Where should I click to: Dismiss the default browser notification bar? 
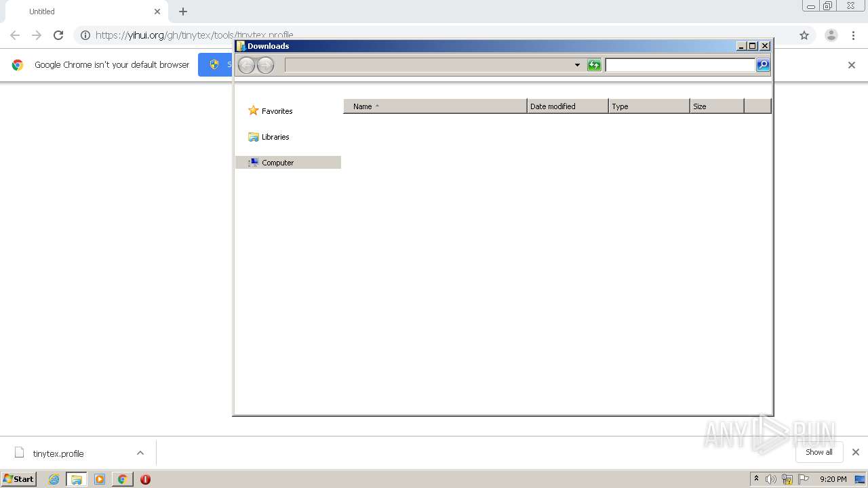tap(852, 65)
